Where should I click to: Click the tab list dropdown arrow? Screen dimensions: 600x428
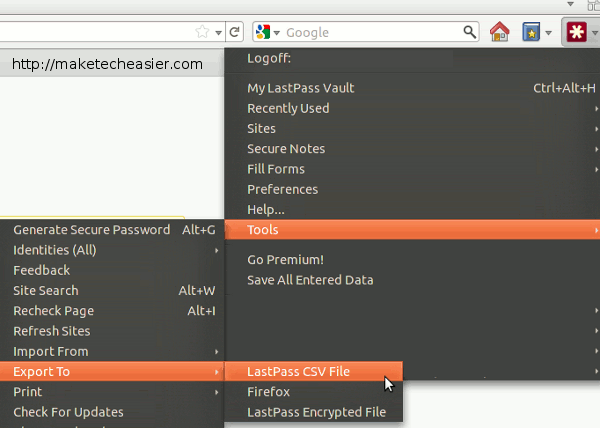[571, 4]
